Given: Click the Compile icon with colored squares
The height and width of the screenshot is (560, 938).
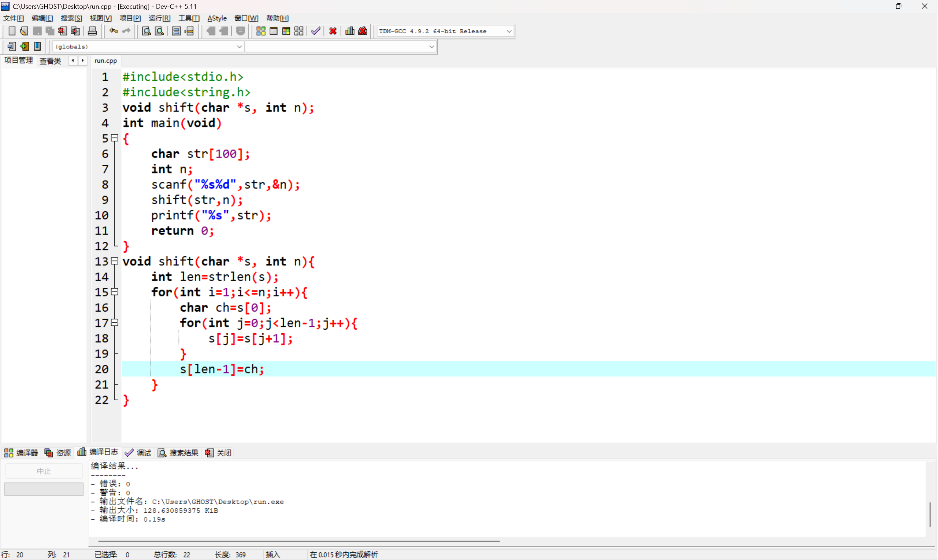Looking at the screenshot, I should point(261,31).
